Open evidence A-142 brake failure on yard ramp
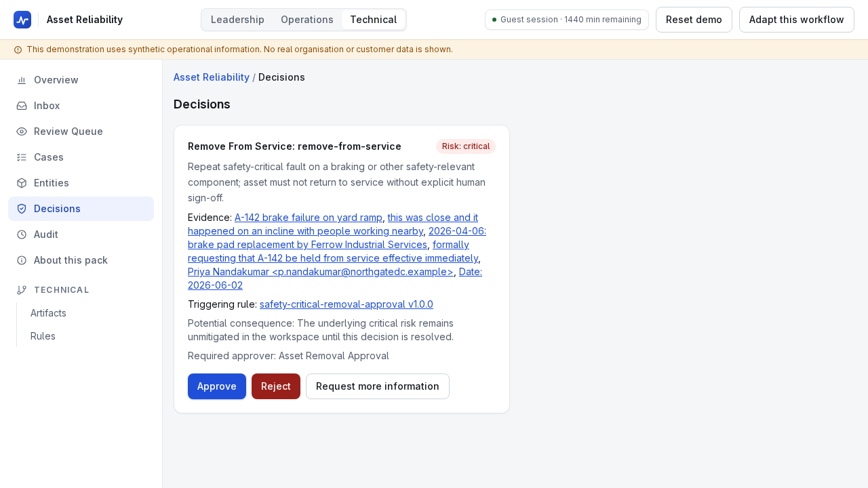Screen dimensions: 868x488 309,218
